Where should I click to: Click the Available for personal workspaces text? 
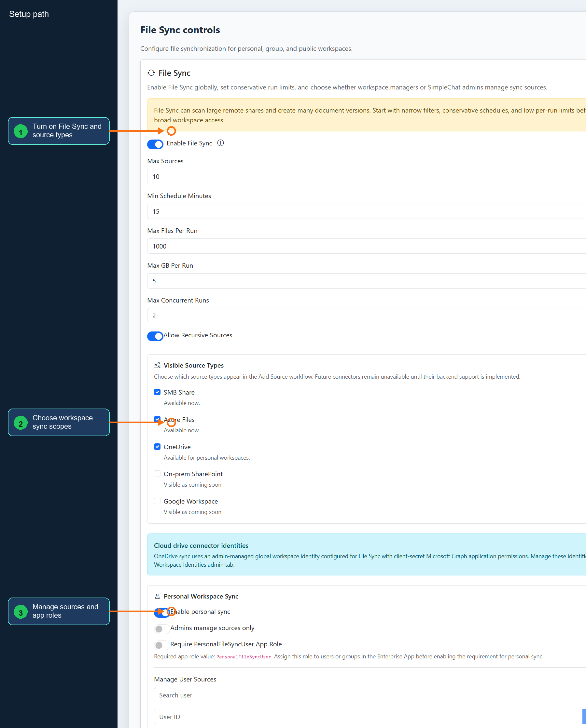coord(207,458)
